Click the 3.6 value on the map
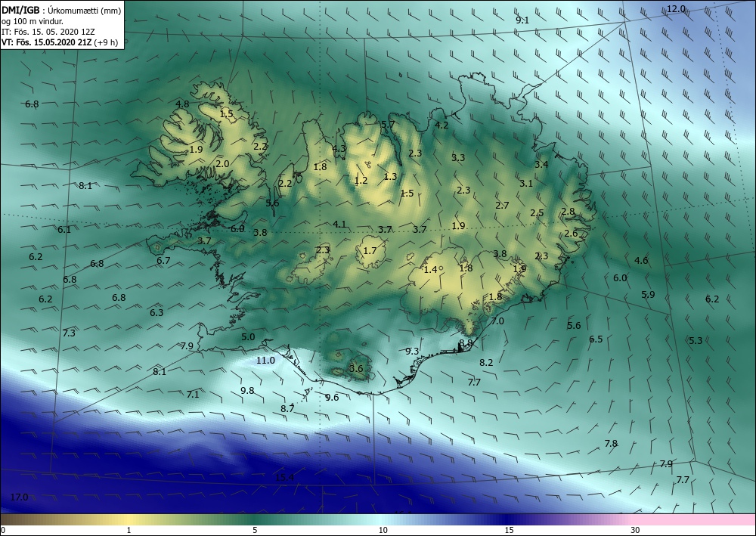The height and width of the screenshot is (536, 756). pos(356,369)
